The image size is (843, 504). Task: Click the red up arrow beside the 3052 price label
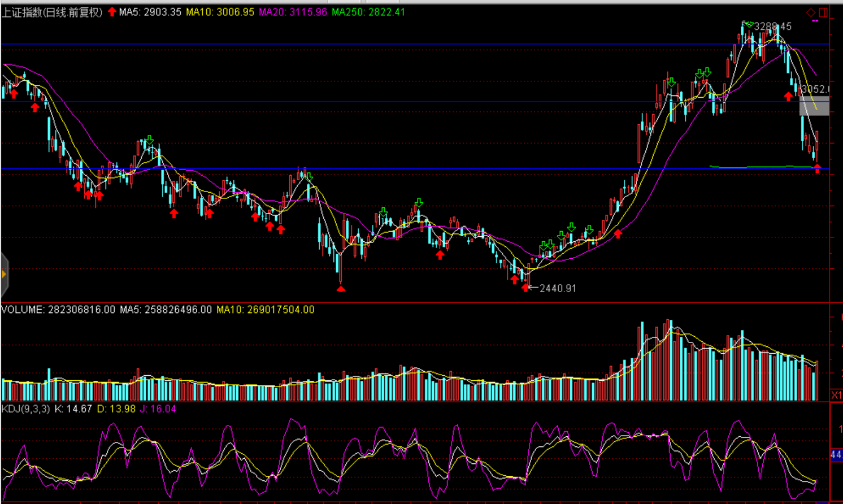click(788, 97)
